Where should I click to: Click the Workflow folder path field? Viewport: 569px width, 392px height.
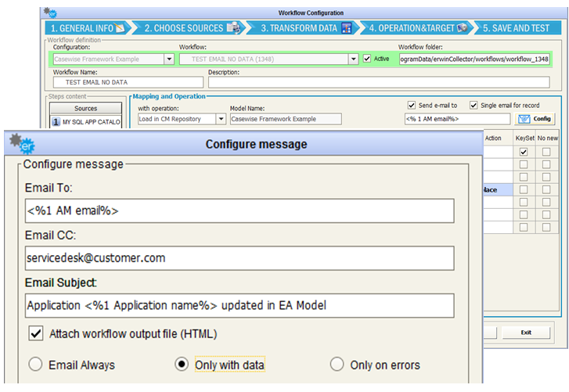click(x=474, y=59)
